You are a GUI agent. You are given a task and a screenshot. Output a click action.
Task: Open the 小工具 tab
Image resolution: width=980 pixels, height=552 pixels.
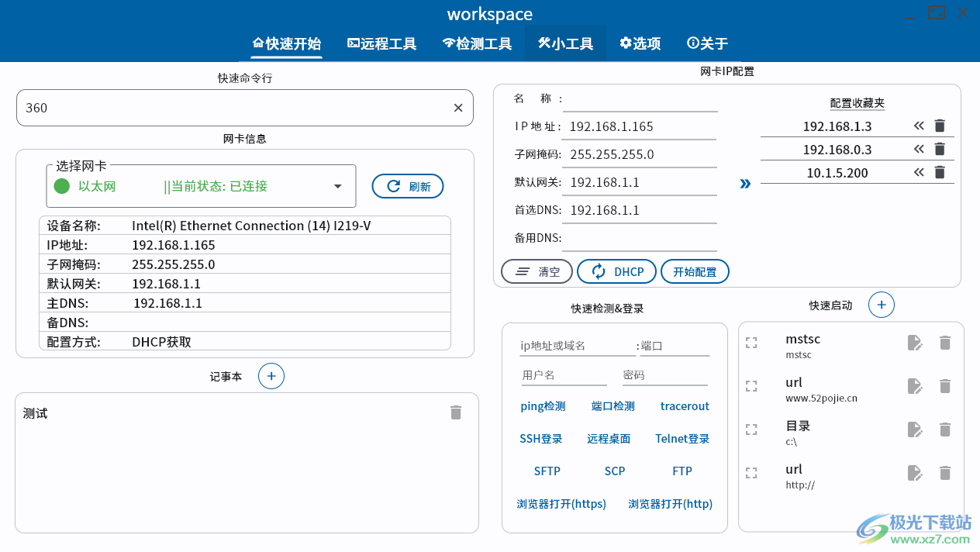point(566,43)
